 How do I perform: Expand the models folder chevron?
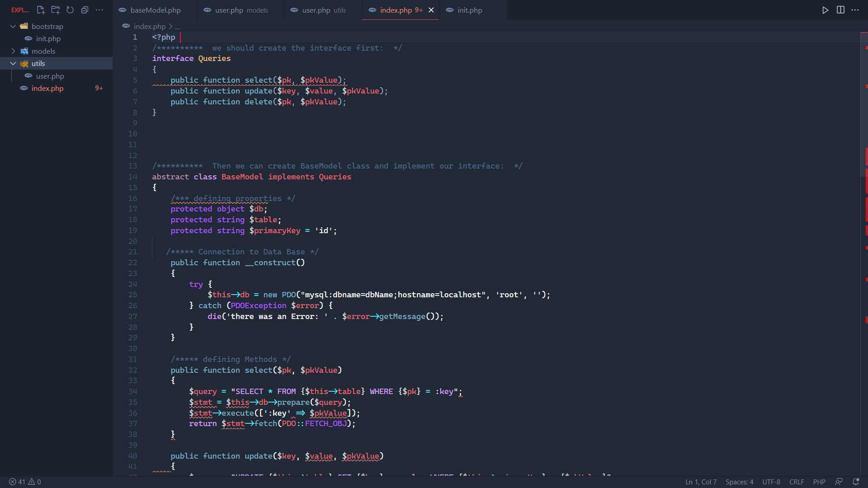[13, 51]
